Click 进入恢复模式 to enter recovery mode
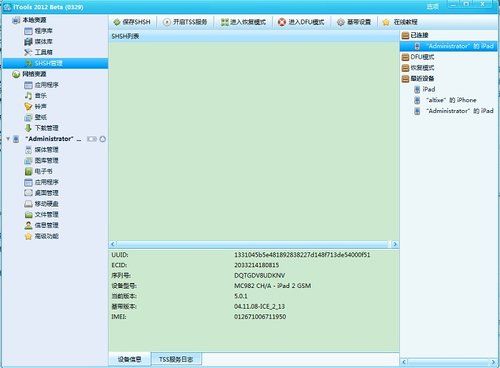Image resolution: width=500 pixels, height=368 pixels. 243,22
